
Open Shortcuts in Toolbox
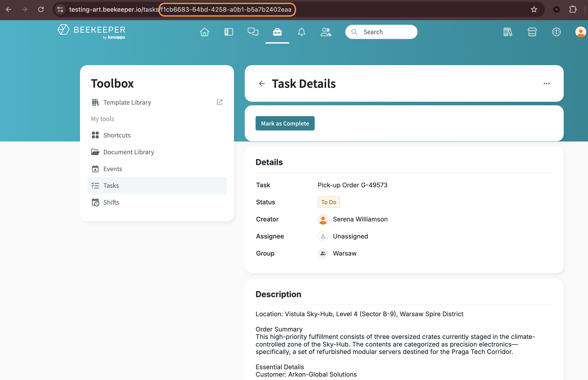(x=157, y=135)
